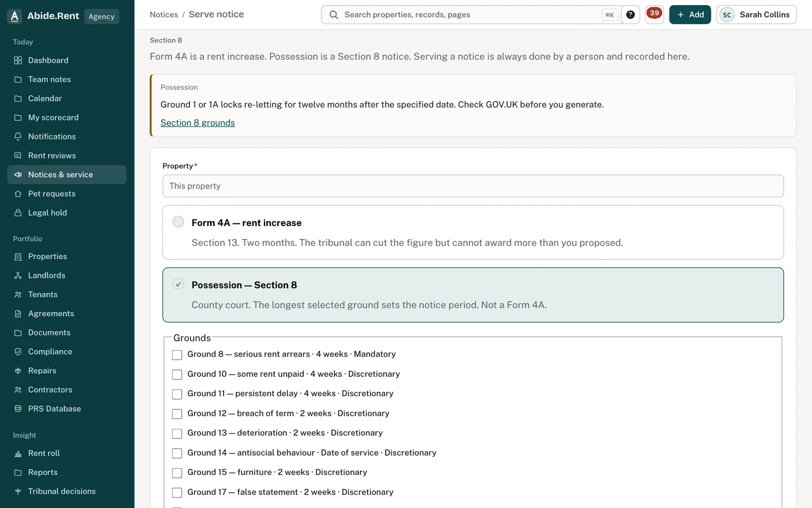
Task: Open Reports in Insight section
Action: [66, 472]
